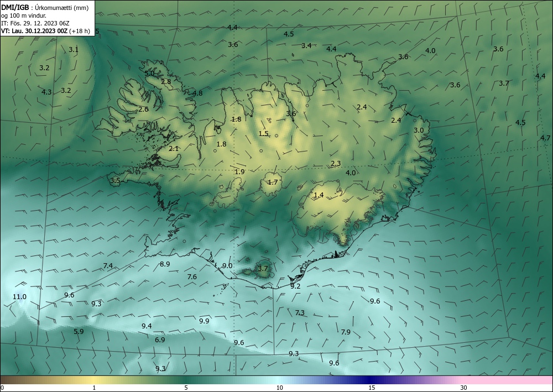The height and width of the screenshot is (392, 553).
Task: Click the 9.0 map value
Action: pos(227,266)
